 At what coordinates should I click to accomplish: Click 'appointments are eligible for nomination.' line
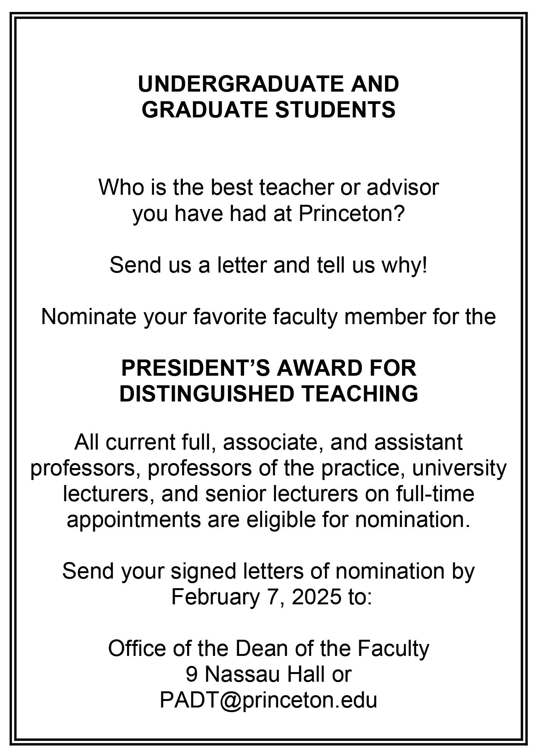269,520
